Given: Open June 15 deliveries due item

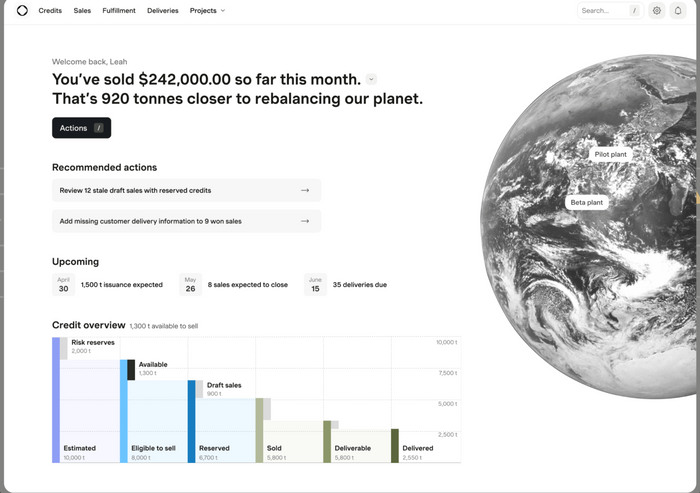Looking at the screenshot, I should (346, 284).
